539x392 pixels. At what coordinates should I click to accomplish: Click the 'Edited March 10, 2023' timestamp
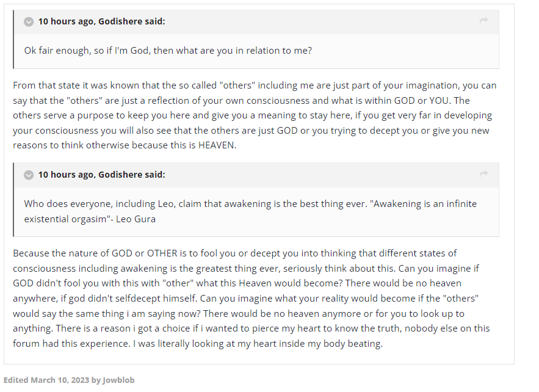click(x=46, y=380)
